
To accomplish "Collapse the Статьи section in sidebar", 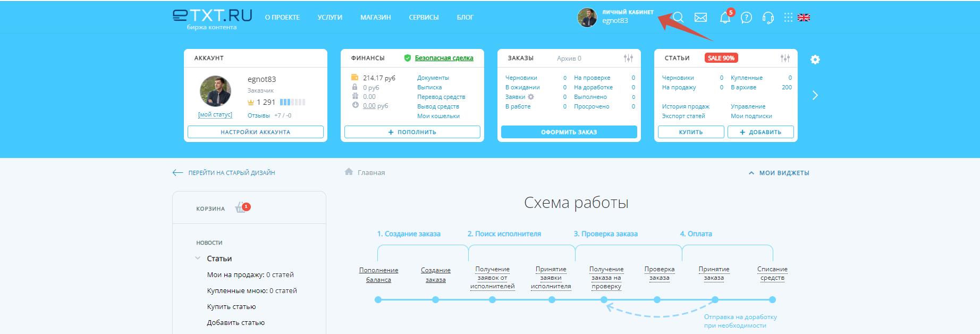I will [x=198, y=258].
